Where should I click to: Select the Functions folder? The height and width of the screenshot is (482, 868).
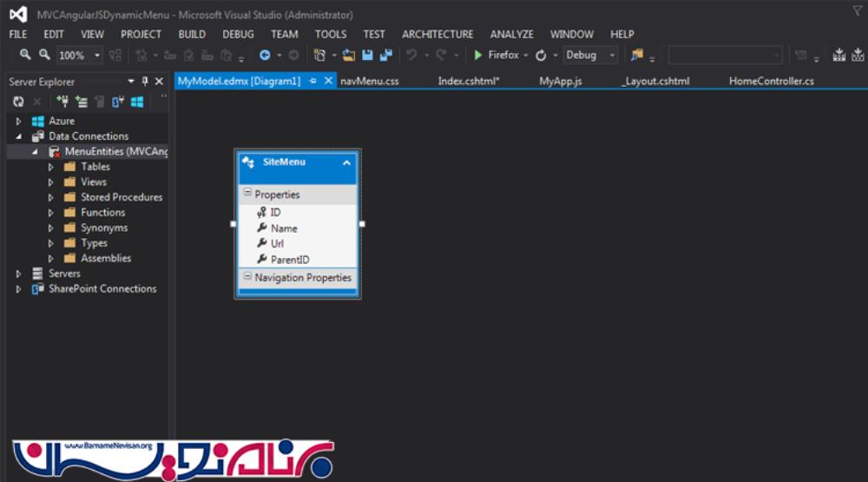click(103, 212)
